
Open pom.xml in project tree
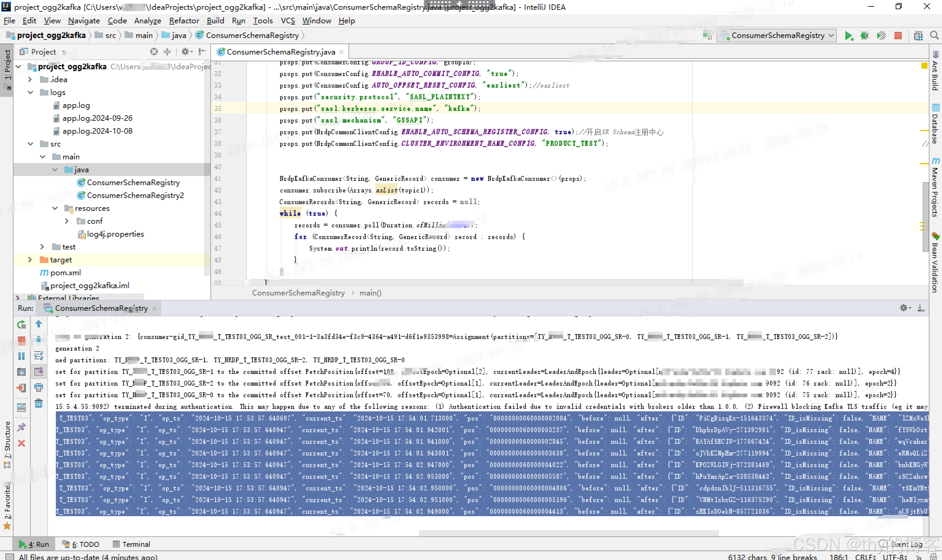[65, 272]
